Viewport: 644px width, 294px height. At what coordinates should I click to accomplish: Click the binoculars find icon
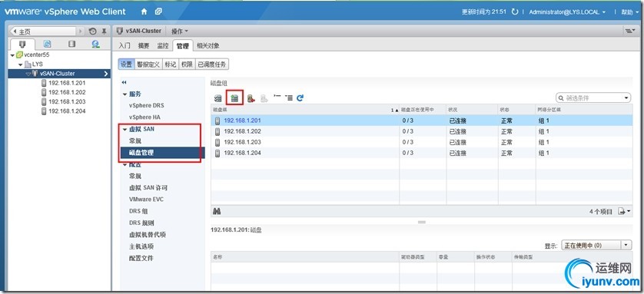217,212
